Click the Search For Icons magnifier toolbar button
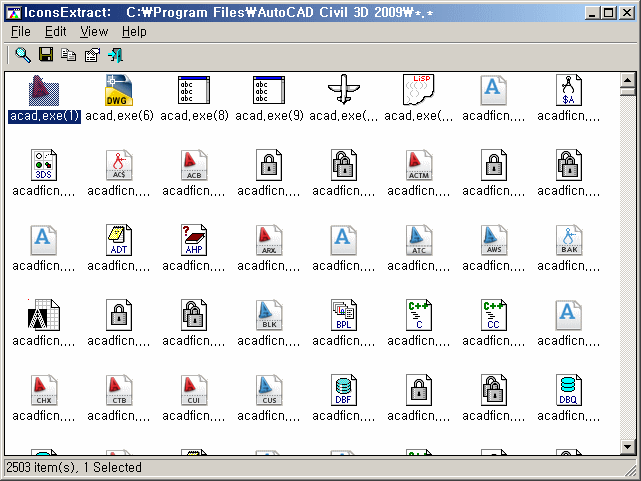 tap(22, 55)
